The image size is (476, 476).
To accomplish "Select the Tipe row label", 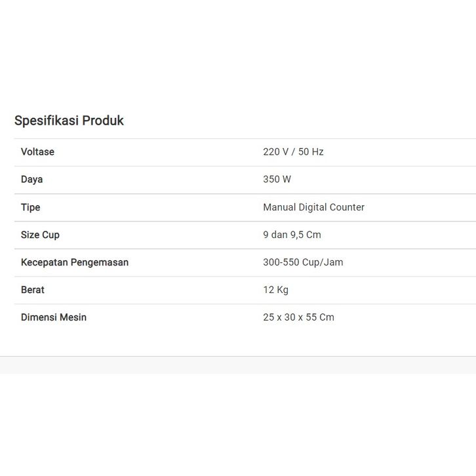I will click(x=30, y=207).
